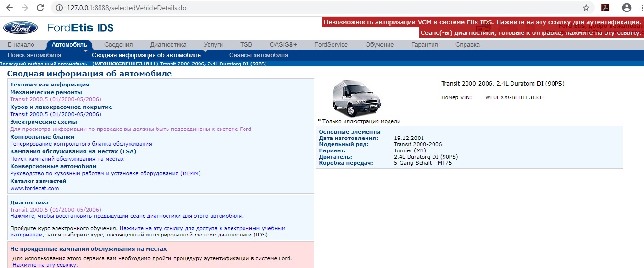Viewport: 644px width, 268px height.
Task: Open the В начало tab
Action: pos(21,45)
